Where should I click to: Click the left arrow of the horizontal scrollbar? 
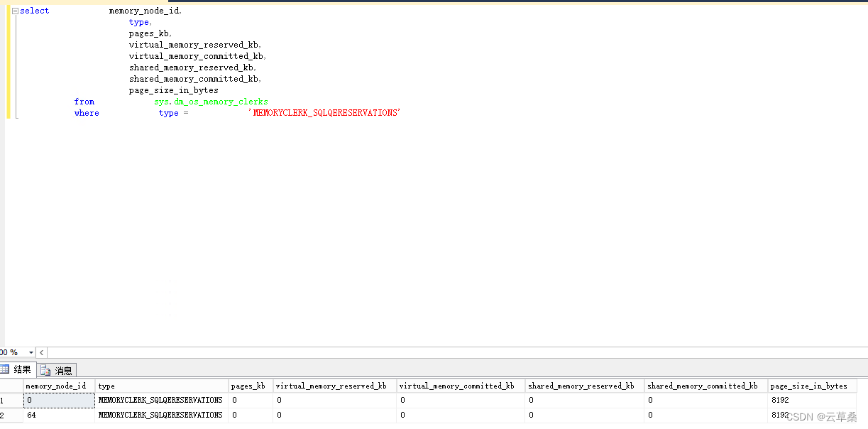[41, 352]
